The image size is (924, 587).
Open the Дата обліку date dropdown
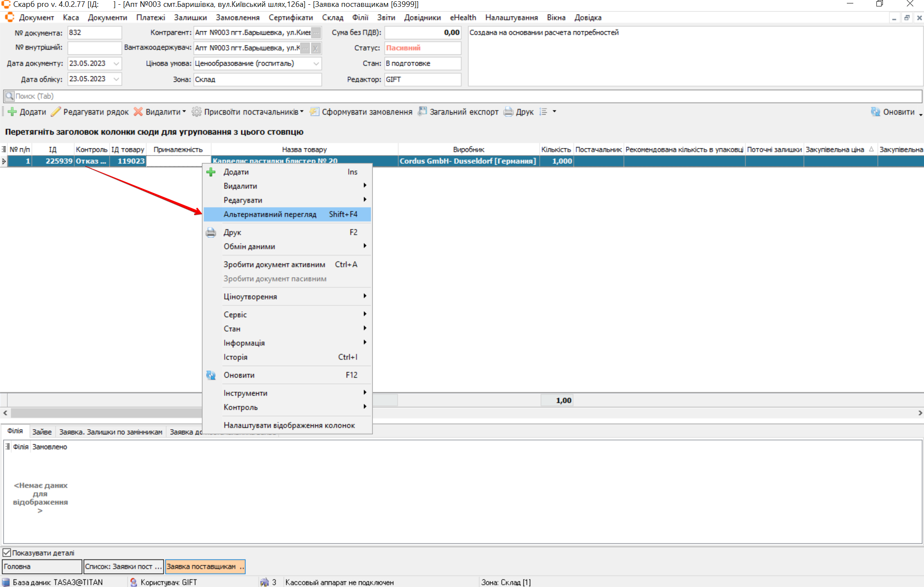pos(116,79)
